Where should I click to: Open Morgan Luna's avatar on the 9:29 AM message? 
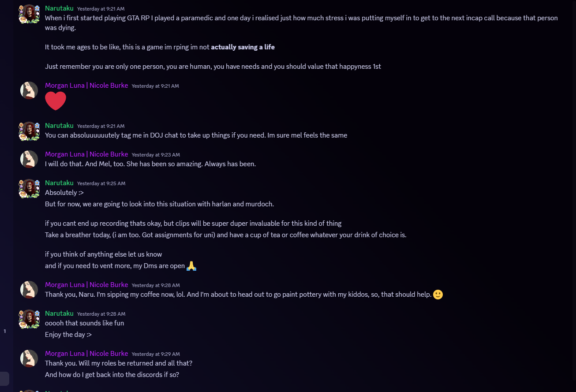click(x=29, y=358)
